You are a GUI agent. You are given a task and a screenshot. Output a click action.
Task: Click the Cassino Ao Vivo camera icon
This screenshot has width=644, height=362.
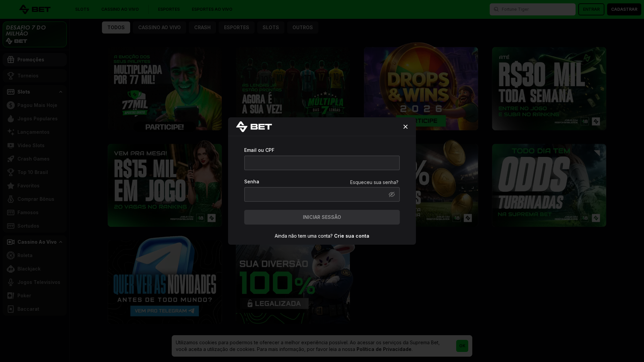tap(11, 242)
